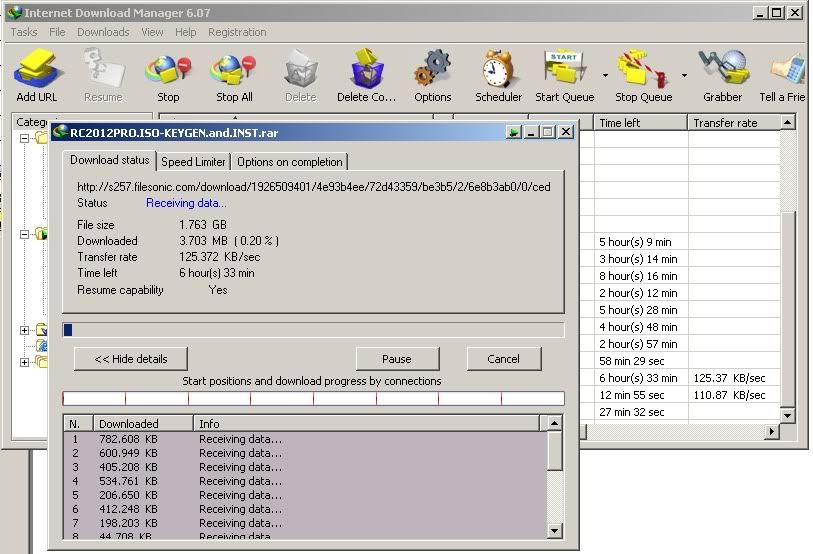Open the Start Queue dropdown arrow

pos(605,76)
